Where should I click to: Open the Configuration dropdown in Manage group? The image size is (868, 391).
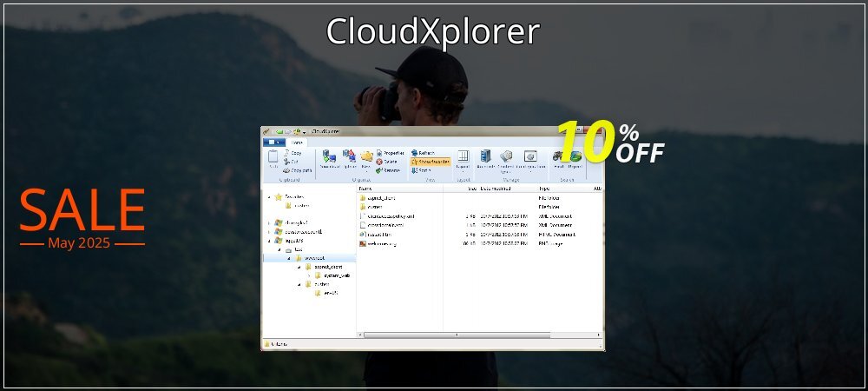coord(529,161)
